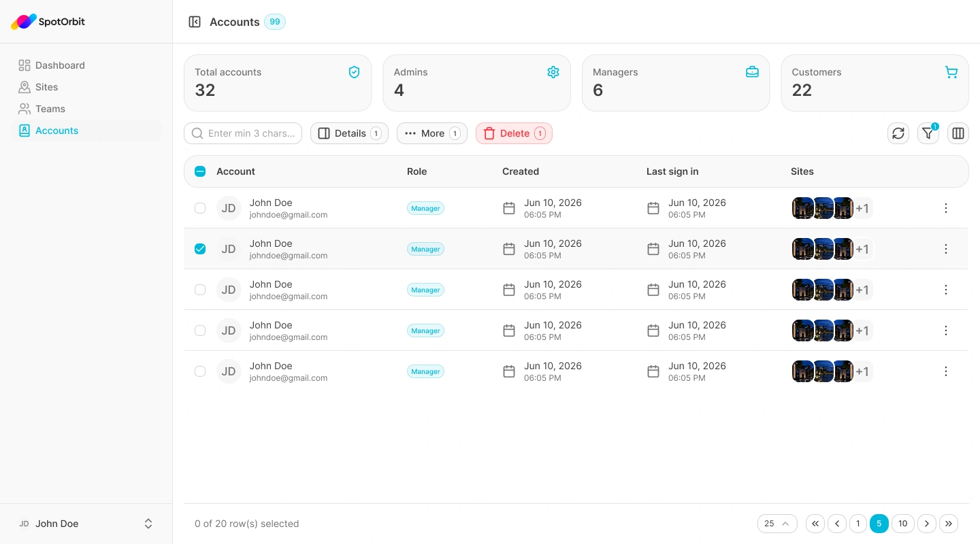Select Accounts in the sidebar
This screenshot has width=980, height=544.
[x=86, y=131]
